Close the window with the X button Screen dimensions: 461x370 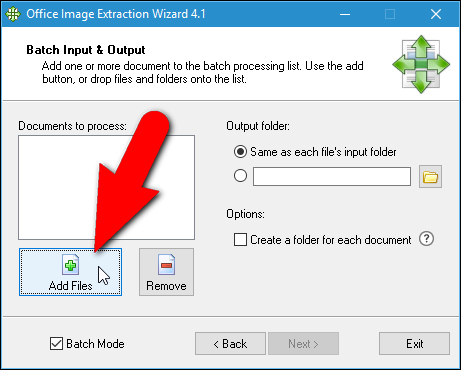click(x=436, y=14)
